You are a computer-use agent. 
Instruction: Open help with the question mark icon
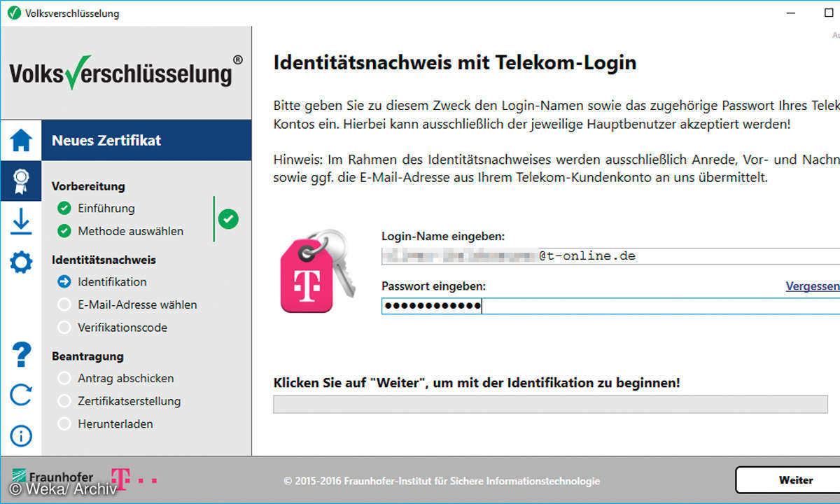[21, 355]
